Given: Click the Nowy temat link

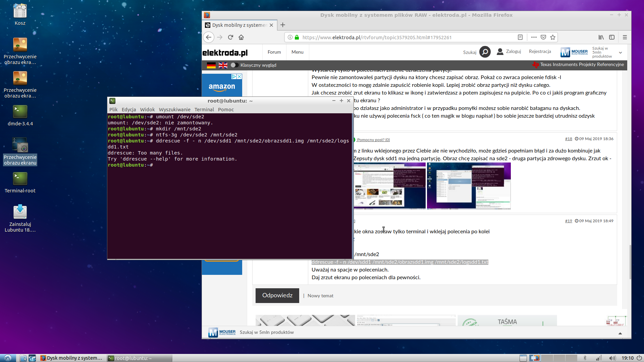Looking at the screenshot, I should click(x=320, y=296).
